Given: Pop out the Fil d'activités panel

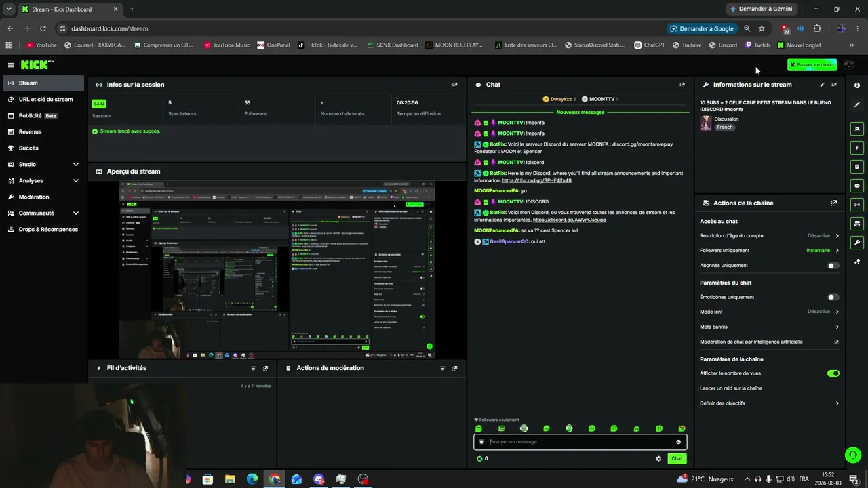Looking at the screenshot, I should (265, 368).
